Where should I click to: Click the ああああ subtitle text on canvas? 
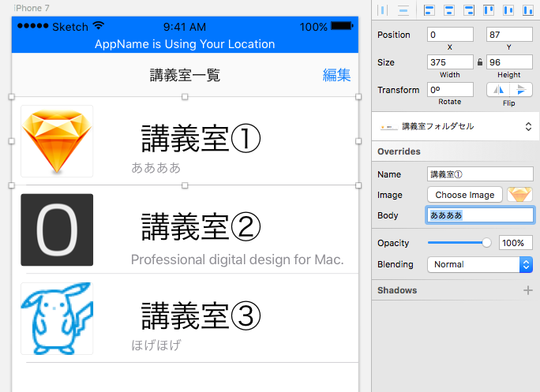coord(156,168)
